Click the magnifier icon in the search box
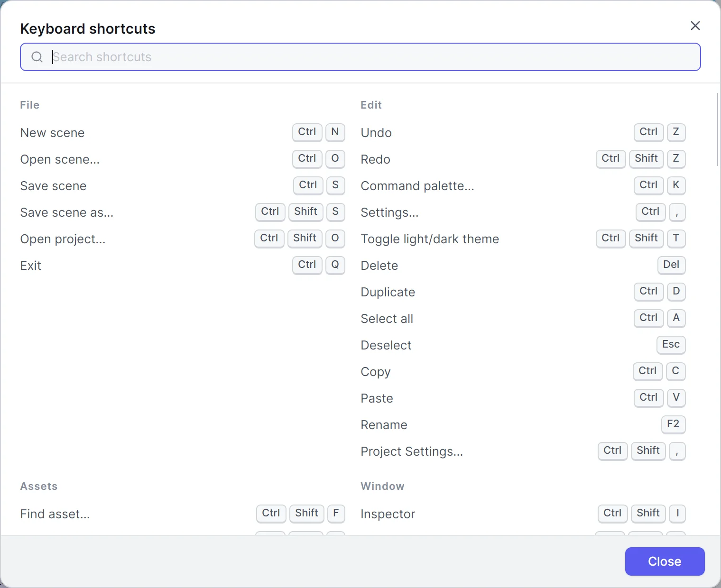The width and height of the screenshot is (721, 588). coord(37,57)
